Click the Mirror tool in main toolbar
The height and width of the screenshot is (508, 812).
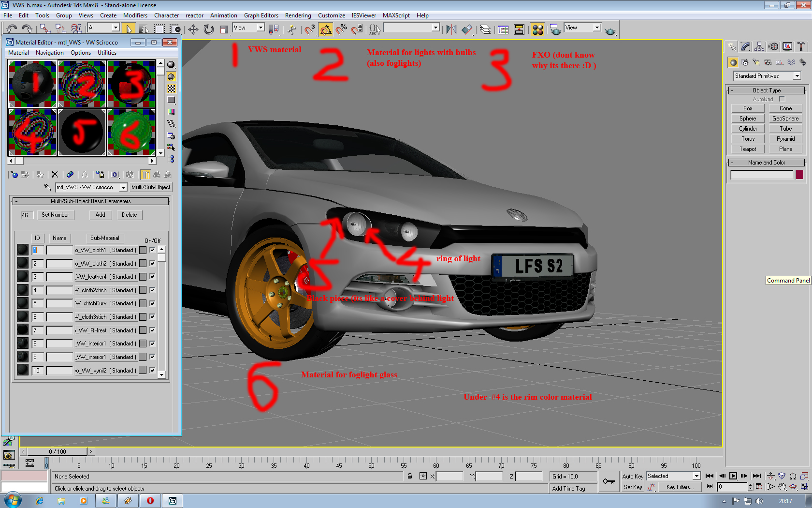(x=451, y=30)
